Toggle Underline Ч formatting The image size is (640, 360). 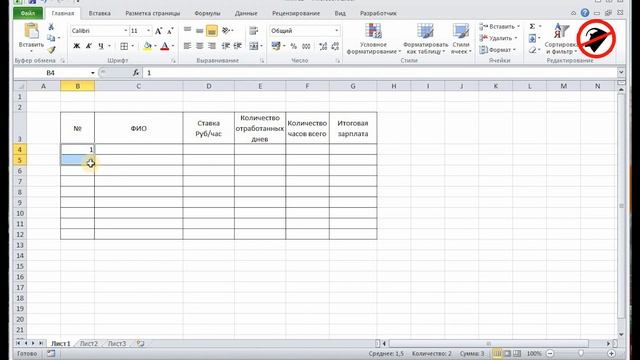[101, 46]
